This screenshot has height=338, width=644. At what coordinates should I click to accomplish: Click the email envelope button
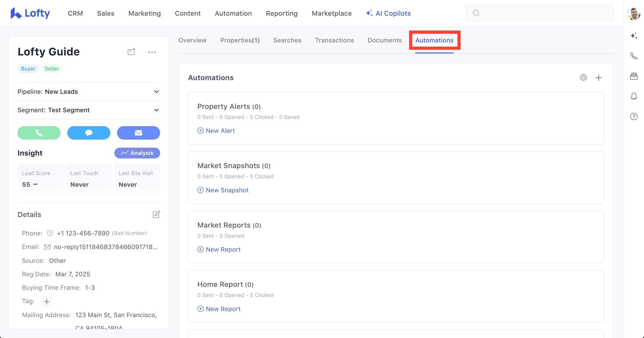[138, 133]
